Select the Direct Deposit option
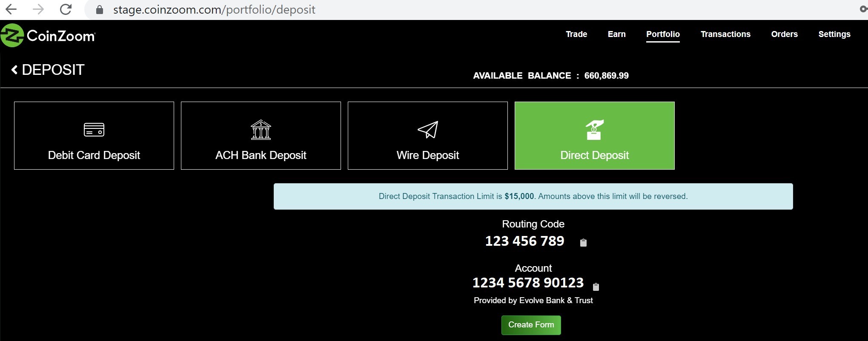The width and height of the screenshot is (868, 341). [595, 136]
